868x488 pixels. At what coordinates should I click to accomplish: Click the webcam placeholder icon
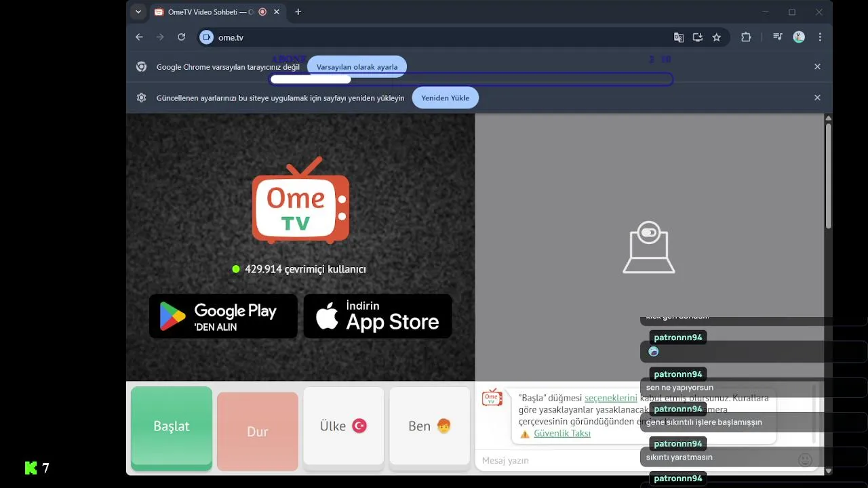point(649,247)
